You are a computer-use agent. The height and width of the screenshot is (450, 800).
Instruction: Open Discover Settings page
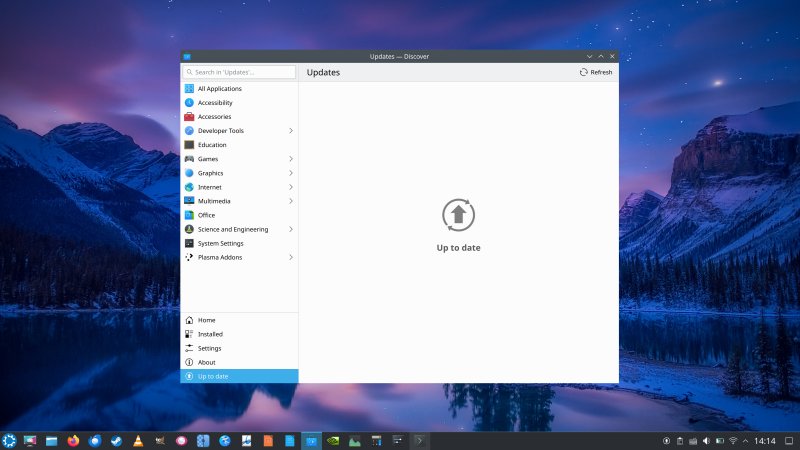pyautogui.click(x=209, y=348)
